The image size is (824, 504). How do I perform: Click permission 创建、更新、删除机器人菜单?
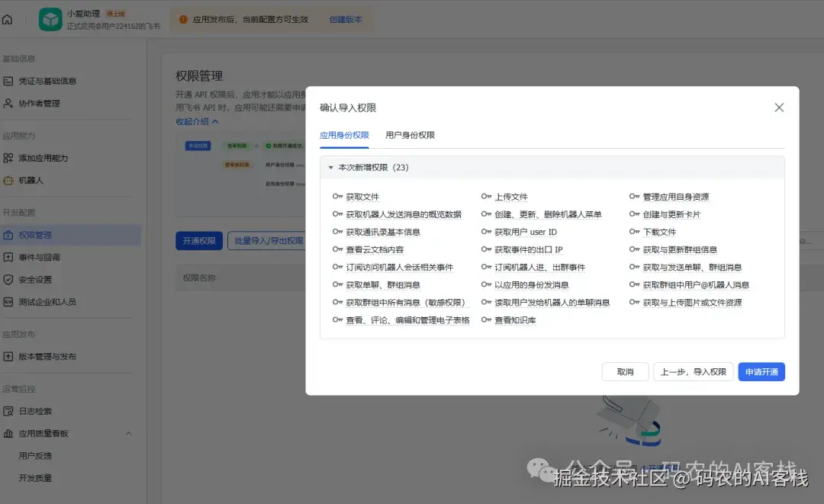(x=548, y=214)
